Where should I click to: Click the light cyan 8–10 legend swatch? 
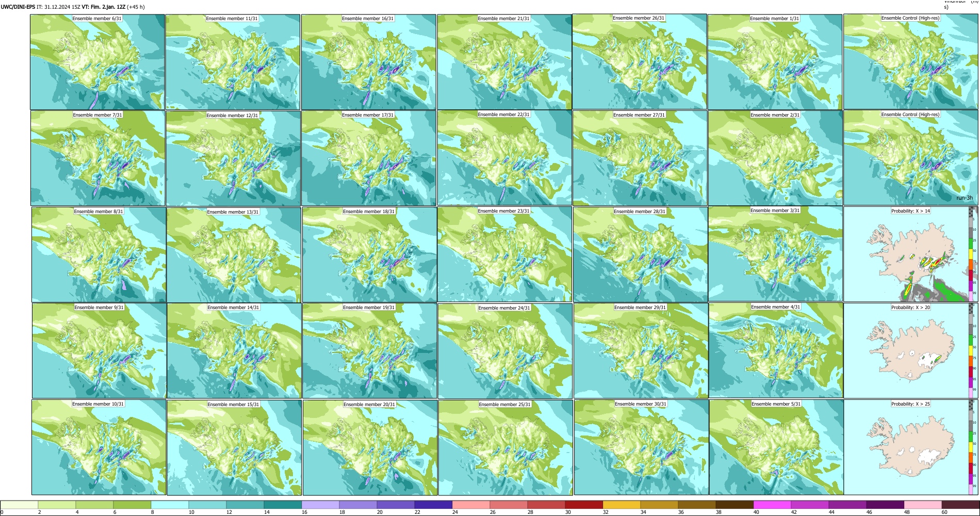pos(170,505)
